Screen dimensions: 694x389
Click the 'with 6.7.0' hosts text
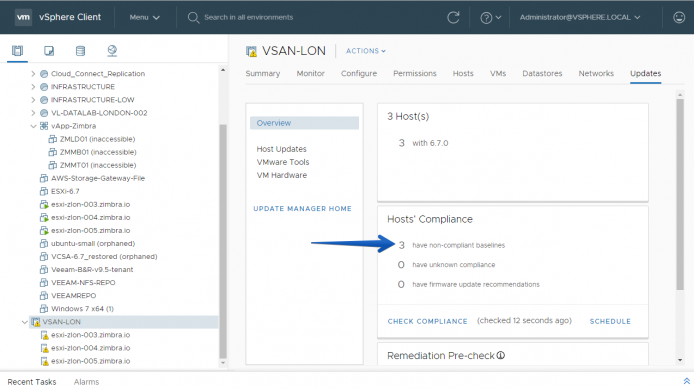coord(430,143)
